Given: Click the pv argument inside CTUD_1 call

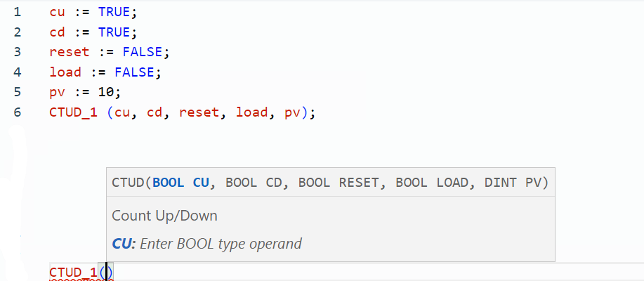Looking at the screenshot, I should click(292, 112).
